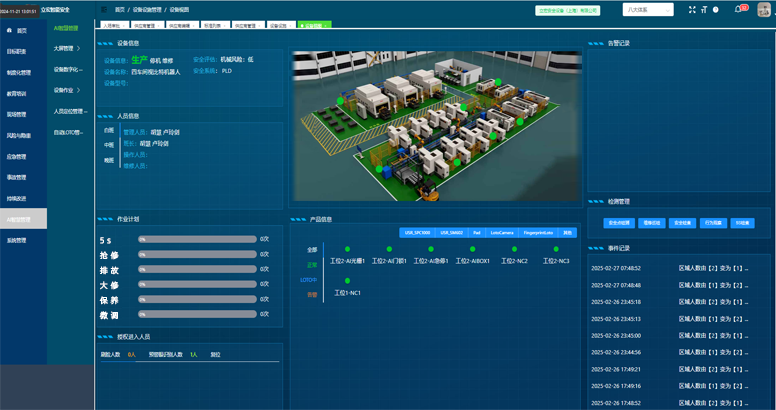
Task: Click the 3D factory floor view
Action: pyautogui.click(x=435, y=123)
